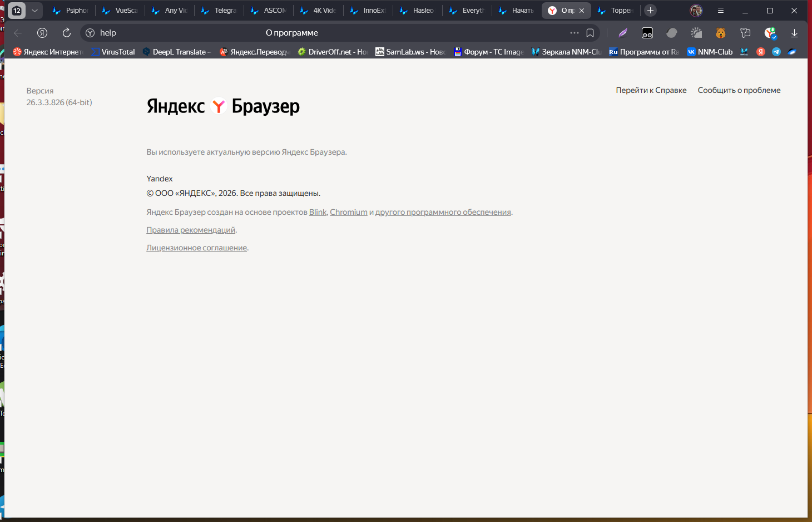Open the Яндекс Интернетометр bookmark
812x522 pixels.
click(x=48, y=52)
